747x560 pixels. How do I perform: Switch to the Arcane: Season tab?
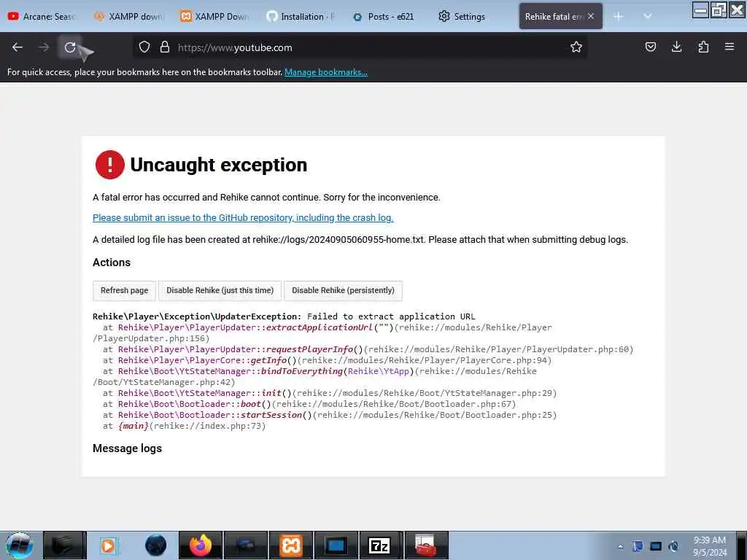42,17
